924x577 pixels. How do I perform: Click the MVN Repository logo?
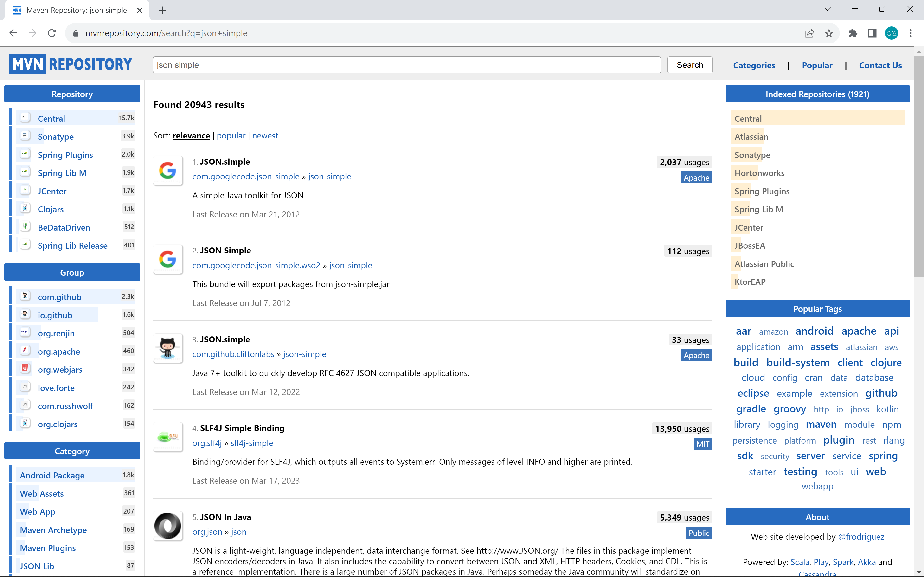coord(71,64)
